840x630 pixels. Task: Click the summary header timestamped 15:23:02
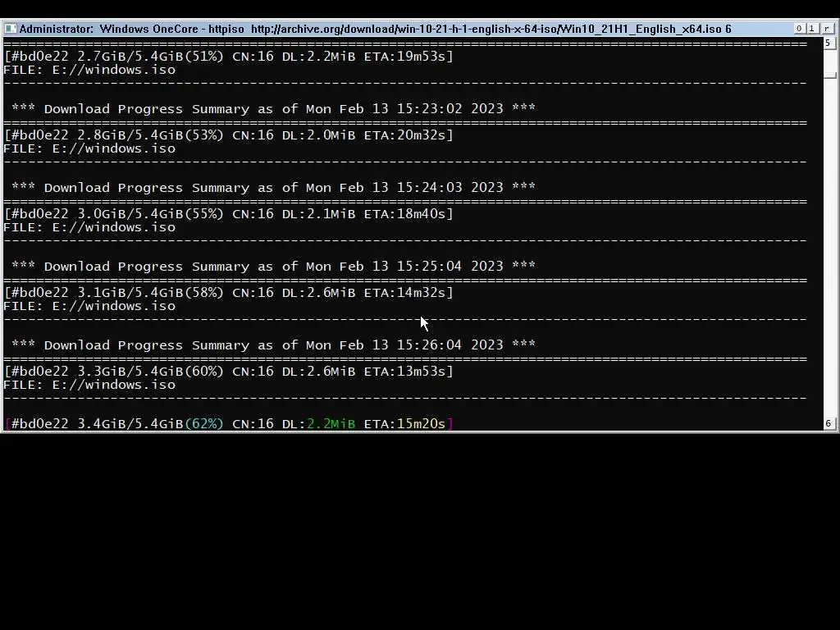[x=273, y=109]
